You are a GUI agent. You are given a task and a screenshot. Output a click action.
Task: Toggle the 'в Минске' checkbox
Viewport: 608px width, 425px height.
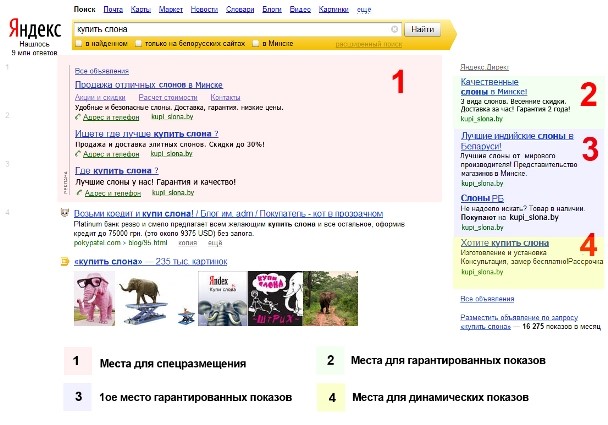pos(258,44)
